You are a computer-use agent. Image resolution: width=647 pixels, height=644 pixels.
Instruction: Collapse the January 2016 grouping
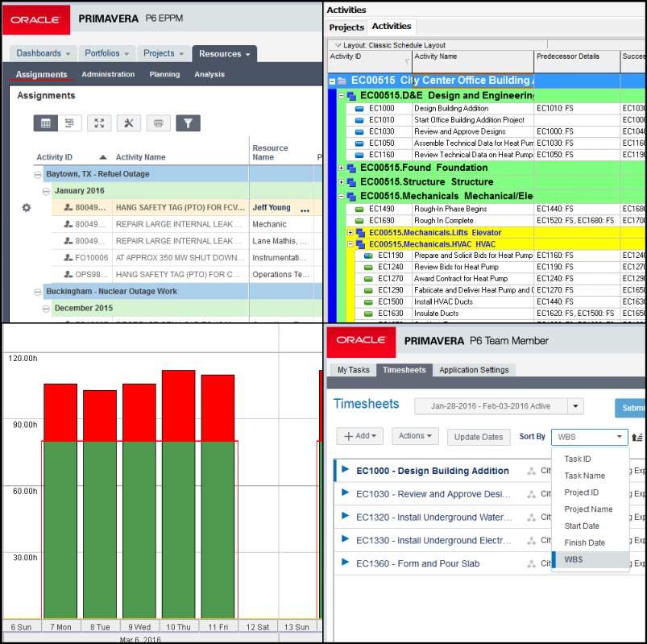coord(46,190)
